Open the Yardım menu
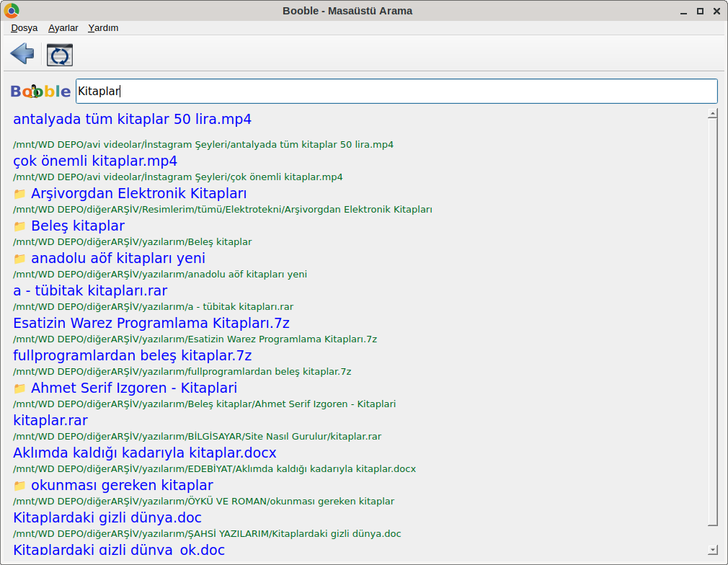Screen dimensions: 728x565 (103, 28)
